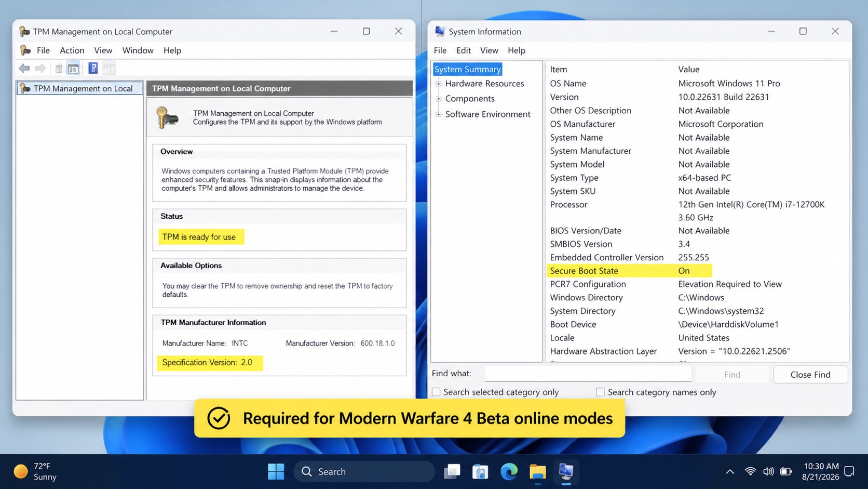Open Help menu in TPM Management
The image size is (868, 489).
(172, 50)
